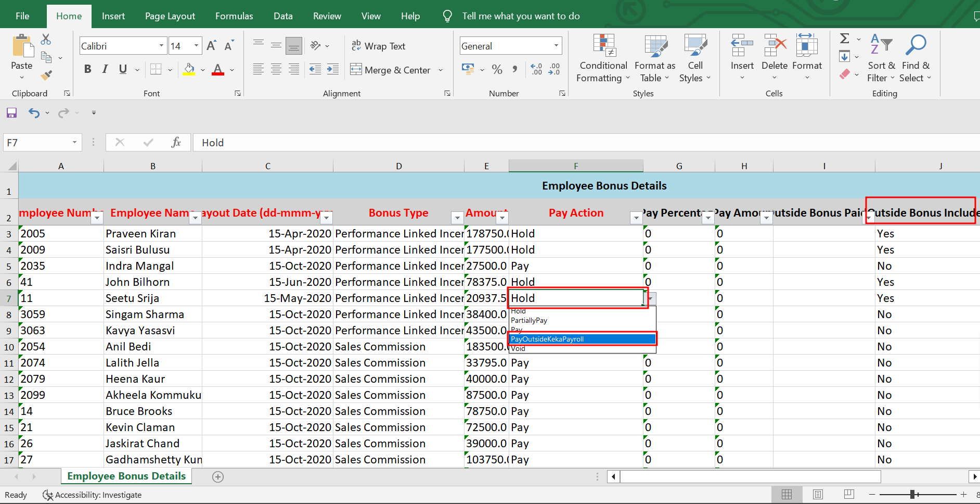Viewport: 980px width, 504px height.
Task: Click the Undo arrow icon
Action: 34,113
